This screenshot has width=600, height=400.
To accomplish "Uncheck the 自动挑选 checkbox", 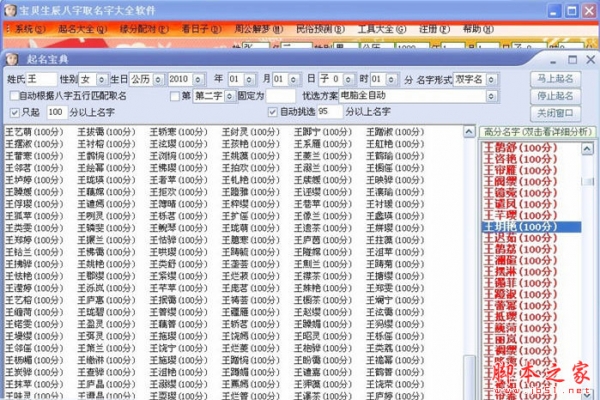I will click(272, 112).
